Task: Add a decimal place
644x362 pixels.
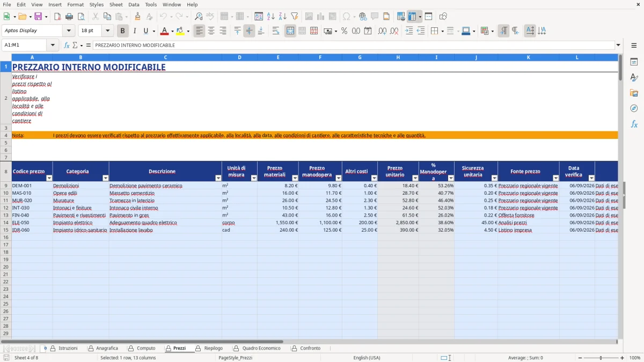Action: pos(383,31)
